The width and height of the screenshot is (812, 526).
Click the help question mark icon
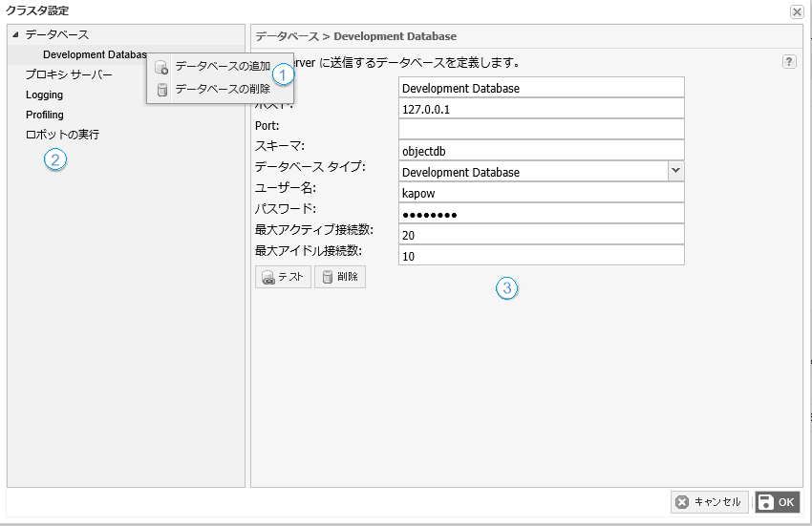coord(789,62)
